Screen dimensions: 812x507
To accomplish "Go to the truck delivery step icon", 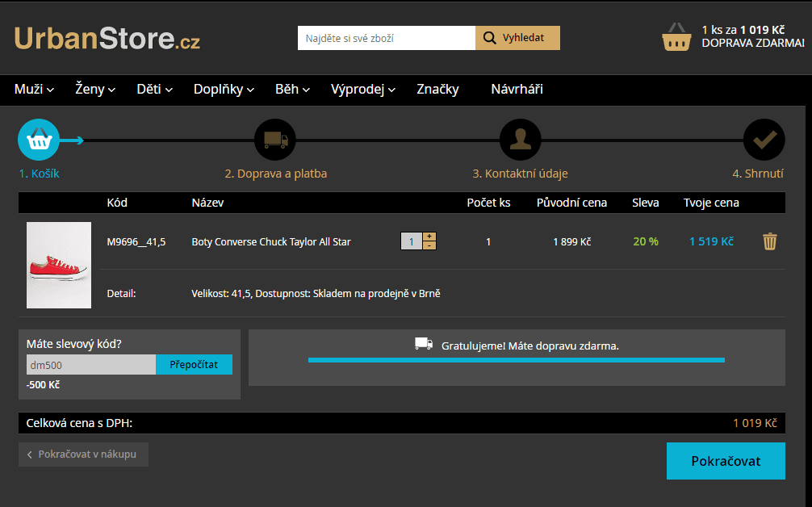I will pyautogui.click(x=275, y=140).
